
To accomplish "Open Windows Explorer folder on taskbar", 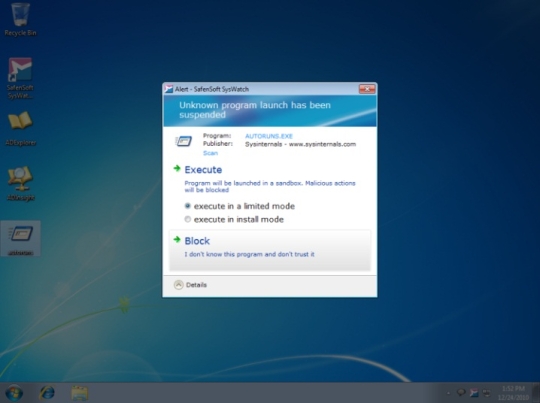I will pyautogui.click(x=80, y=393).
